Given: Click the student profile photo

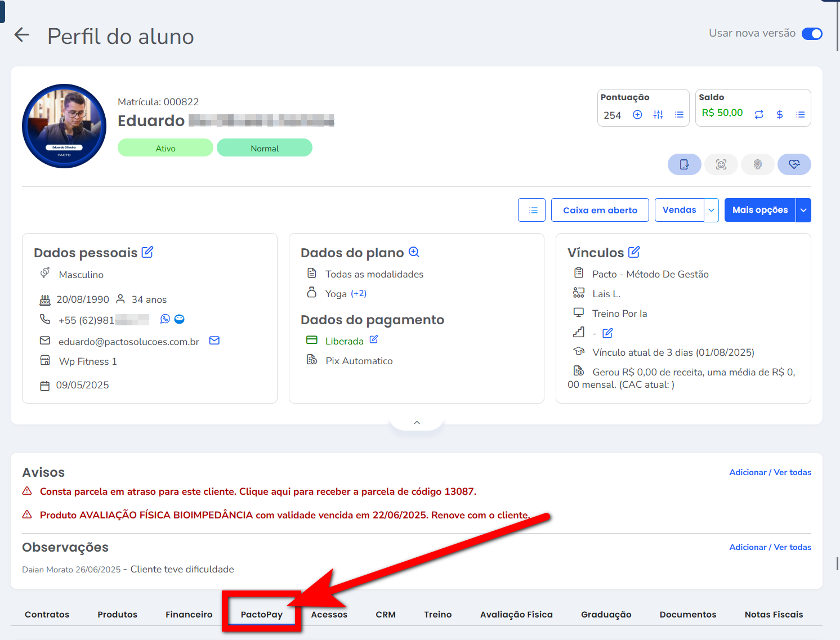Looking at the screenshot, I should 64,126.
